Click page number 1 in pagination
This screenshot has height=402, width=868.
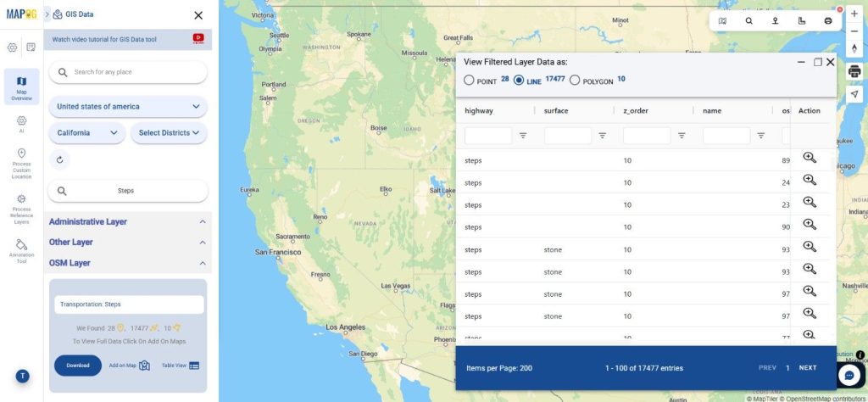click(x=787, y=368)
